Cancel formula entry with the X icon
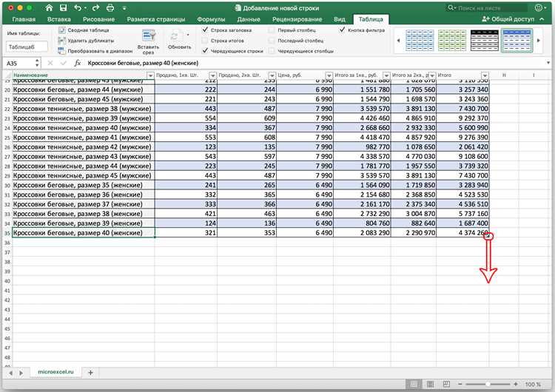555x392 pixels. [x=50, y=63]
